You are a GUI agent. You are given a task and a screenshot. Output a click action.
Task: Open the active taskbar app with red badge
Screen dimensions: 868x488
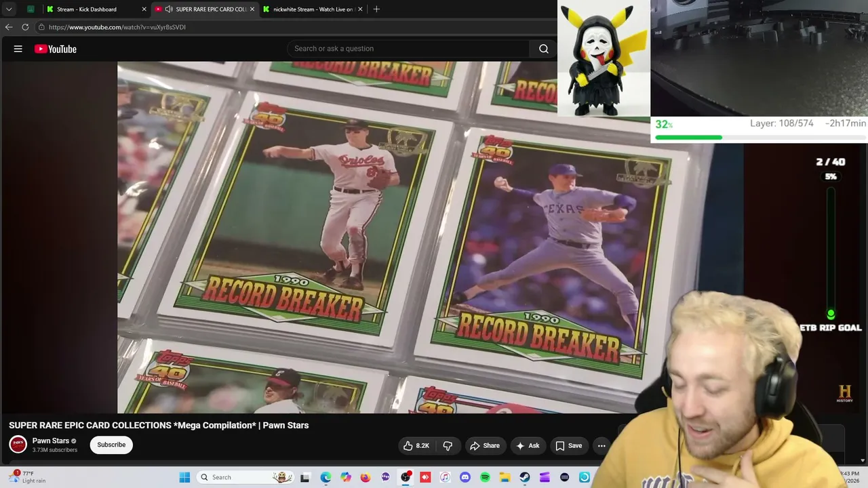pyautogui.click(x=406, y=477)
